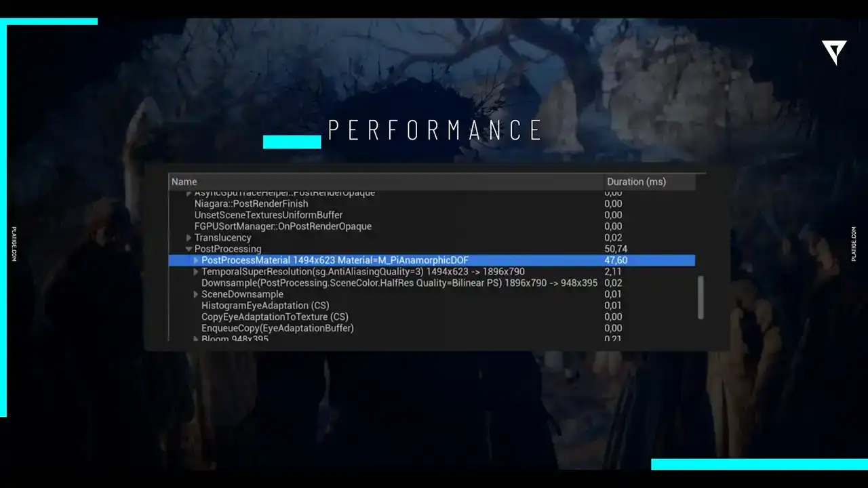Expand the PostProcessMaterial M_PiAnamorphicDOF entry

196,261
